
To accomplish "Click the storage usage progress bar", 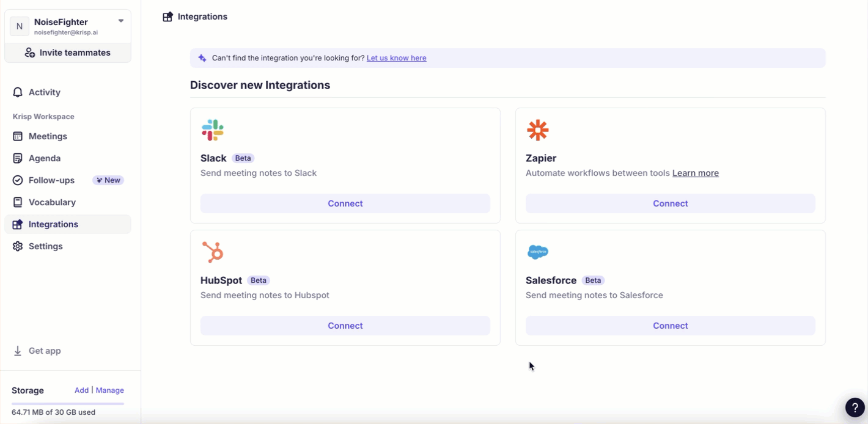I will pyautogui.click(x=68, y=403).
